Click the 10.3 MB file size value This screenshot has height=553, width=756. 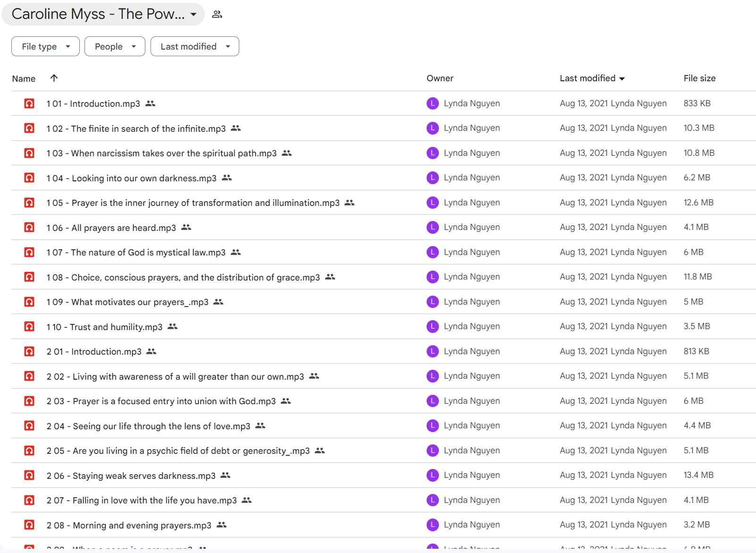coord(699,128)
